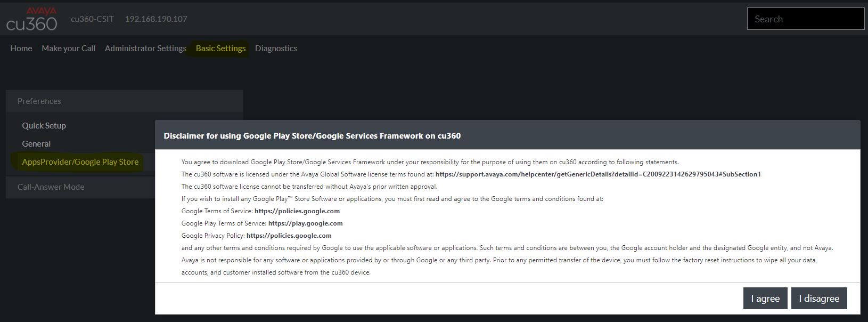Click the cu360-CSIT device name
Screen dimensions: 868x322
coord(92,19)
